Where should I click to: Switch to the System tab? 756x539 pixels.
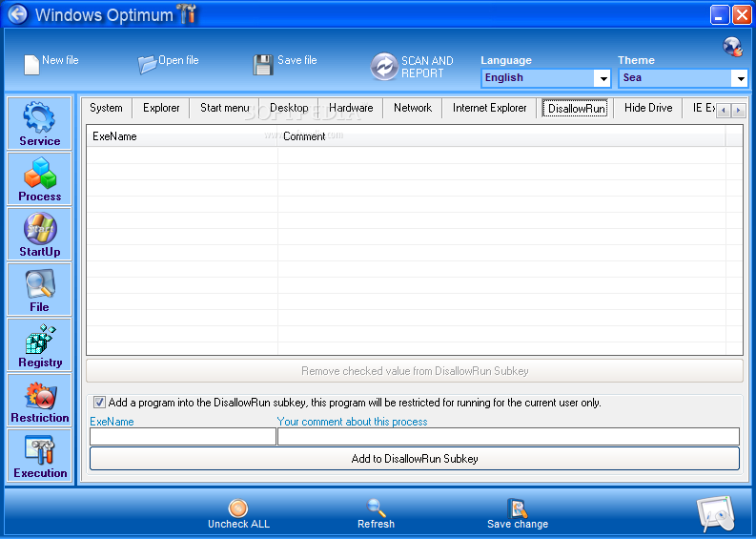pyautogui.click(x=106, y=108)
